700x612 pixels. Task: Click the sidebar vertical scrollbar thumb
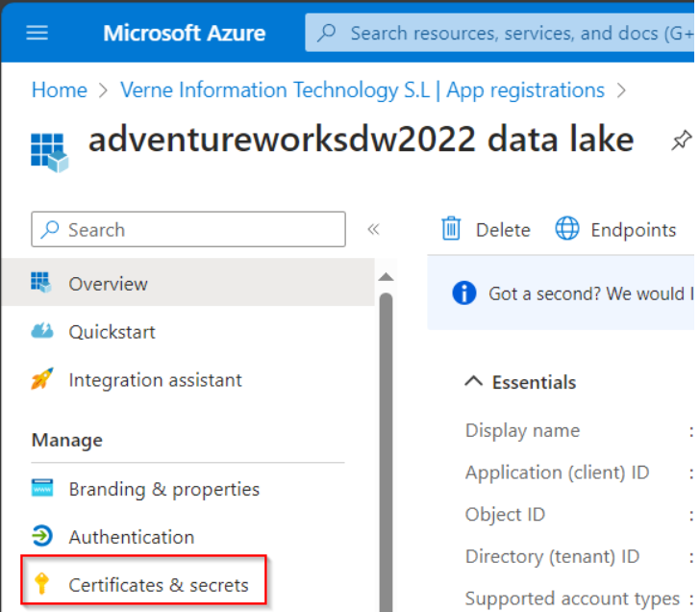(x=387, y=451)
